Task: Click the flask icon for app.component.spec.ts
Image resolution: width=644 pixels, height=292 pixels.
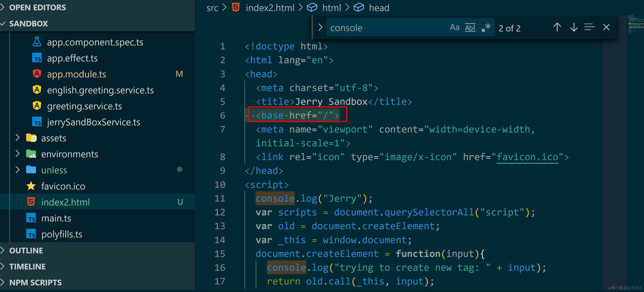Action: click(37, 42)
